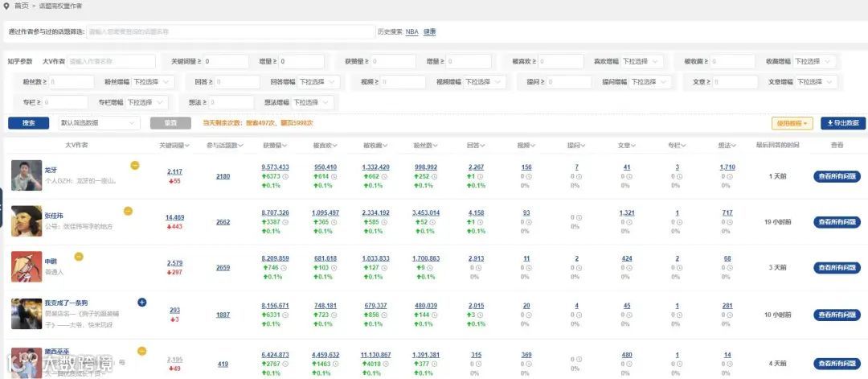The height and width of the screenshot is (379, 868).
Task: Click the yellow minus icon beside 龙牙
Action: [x=134, y=165]
